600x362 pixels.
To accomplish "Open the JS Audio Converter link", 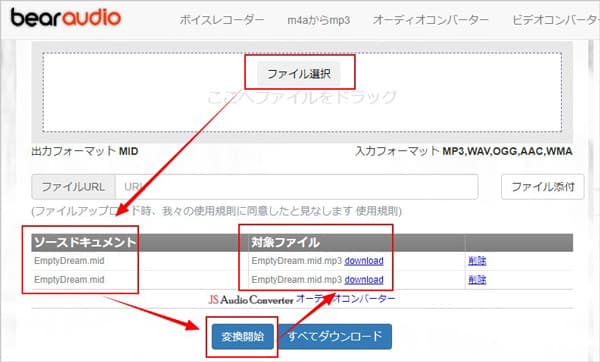I will point(251,300).
